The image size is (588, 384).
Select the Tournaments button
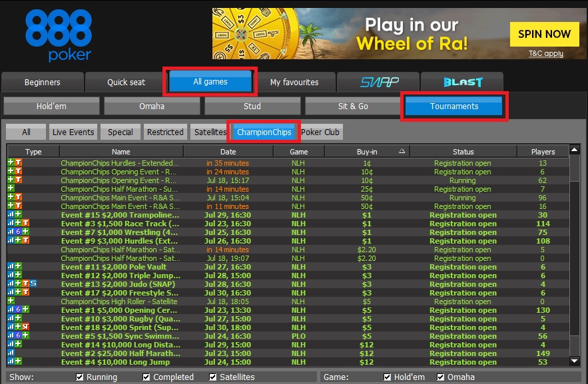pyautogui.click(x=453, y=106)
